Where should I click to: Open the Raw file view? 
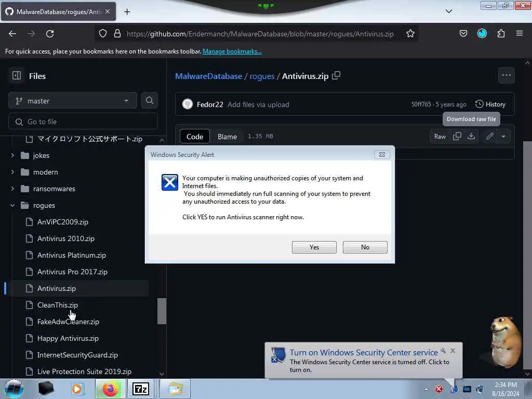(440, 137)
